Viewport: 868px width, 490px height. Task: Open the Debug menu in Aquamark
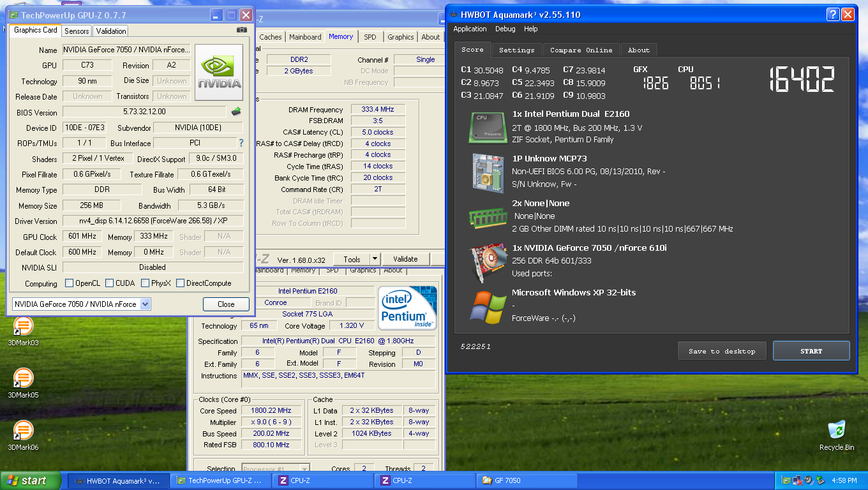[x=505, y=29]
